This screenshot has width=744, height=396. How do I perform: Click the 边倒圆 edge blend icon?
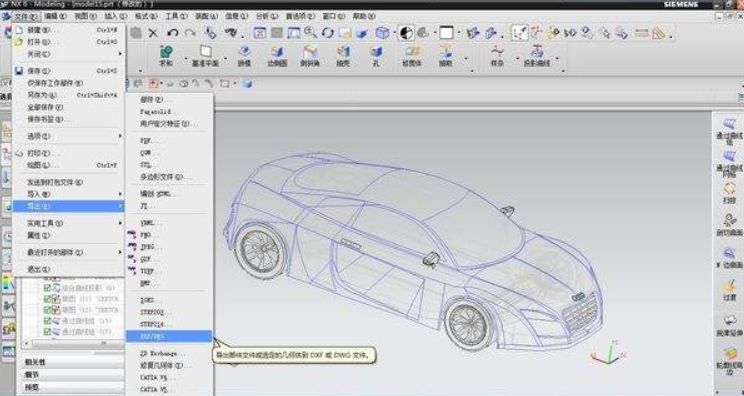click(277, 55)
